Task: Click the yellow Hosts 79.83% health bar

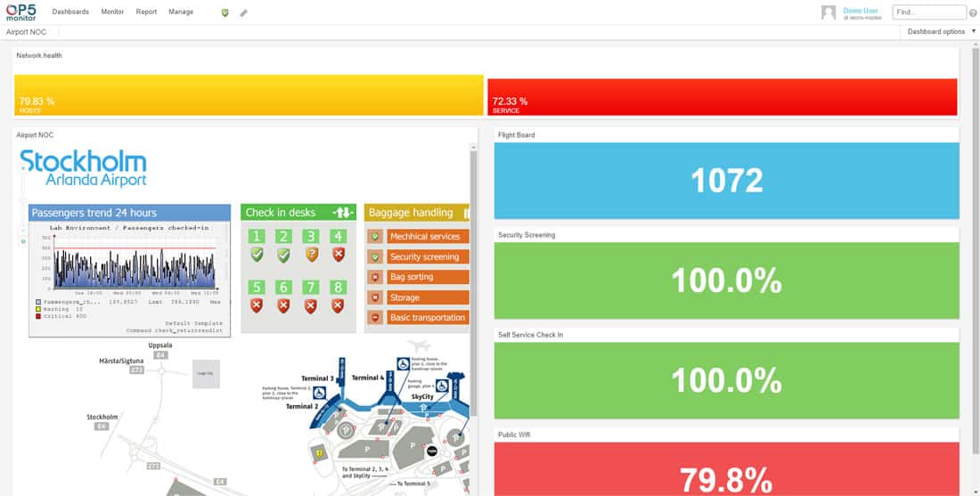Action: click(x=249, y=95)
